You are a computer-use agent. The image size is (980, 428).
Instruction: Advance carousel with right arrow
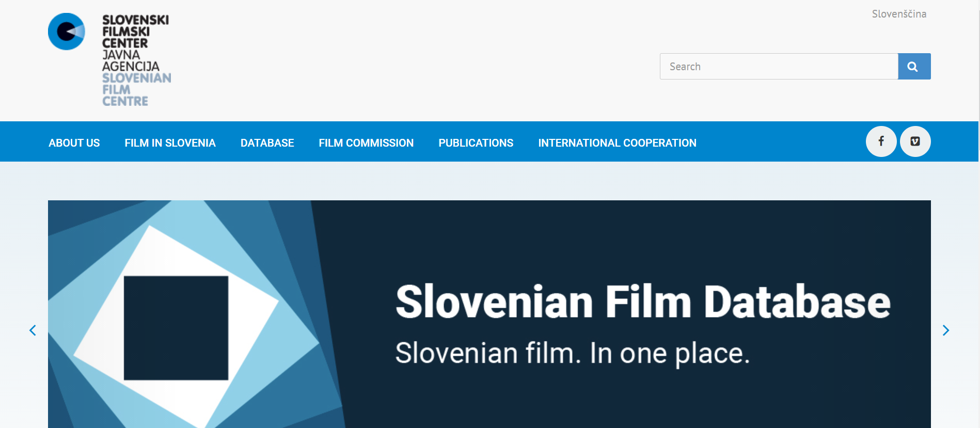point(945,330)
